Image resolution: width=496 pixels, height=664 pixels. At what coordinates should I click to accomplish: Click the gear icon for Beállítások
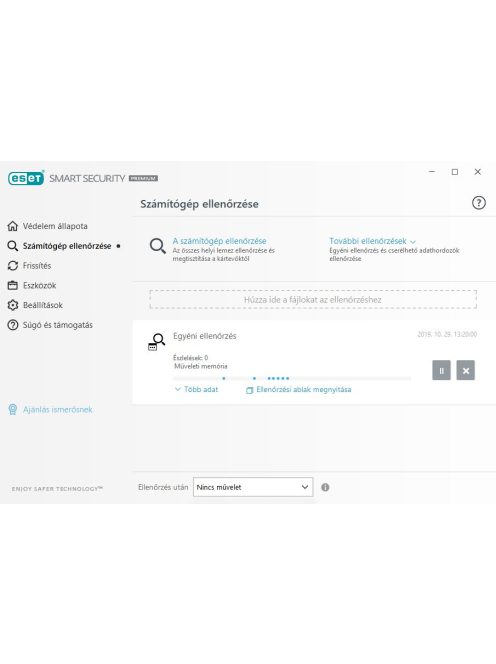(x=13, y=305)
